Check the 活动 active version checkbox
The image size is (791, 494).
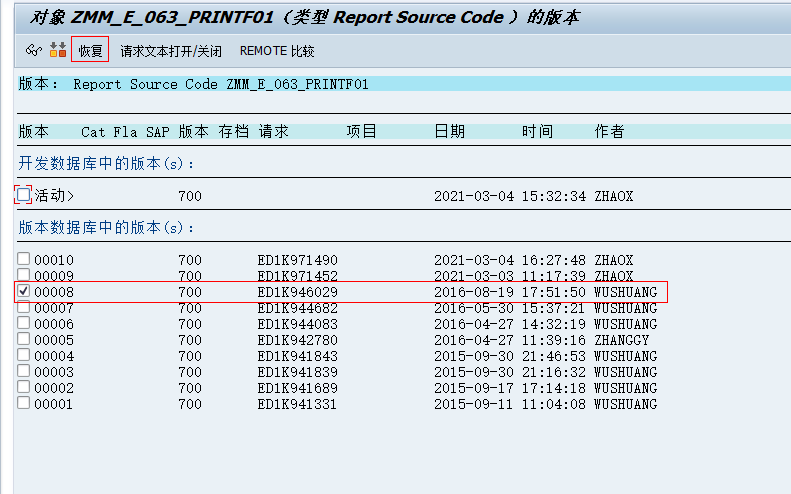pyautogui.click(x=23, y=195)
